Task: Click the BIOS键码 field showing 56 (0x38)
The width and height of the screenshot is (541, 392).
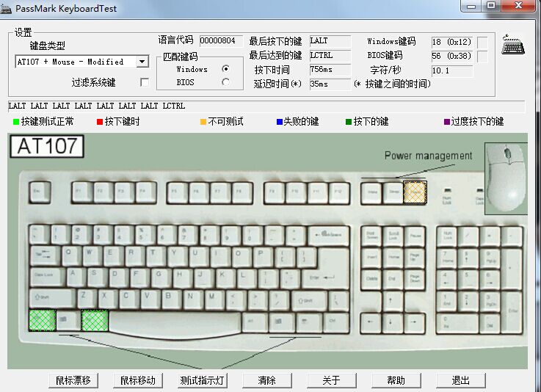Action: pos(452,57)
